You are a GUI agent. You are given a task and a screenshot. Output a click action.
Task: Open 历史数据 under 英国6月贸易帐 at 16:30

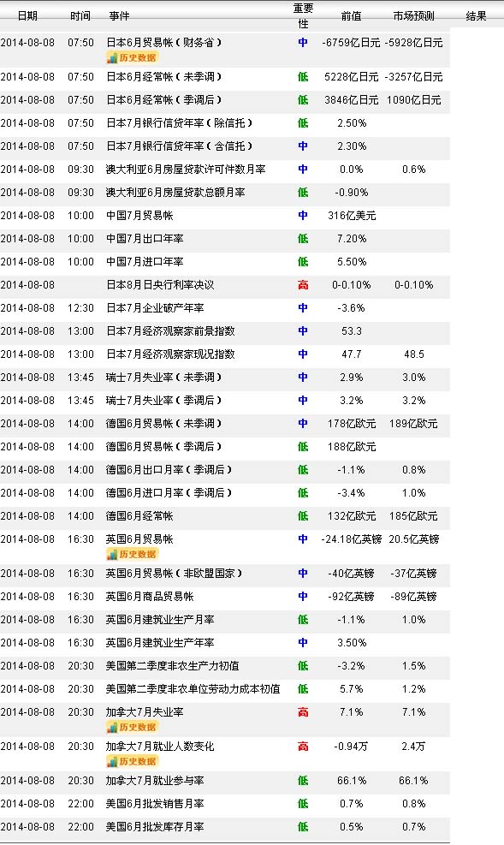[x=132, y=554]
